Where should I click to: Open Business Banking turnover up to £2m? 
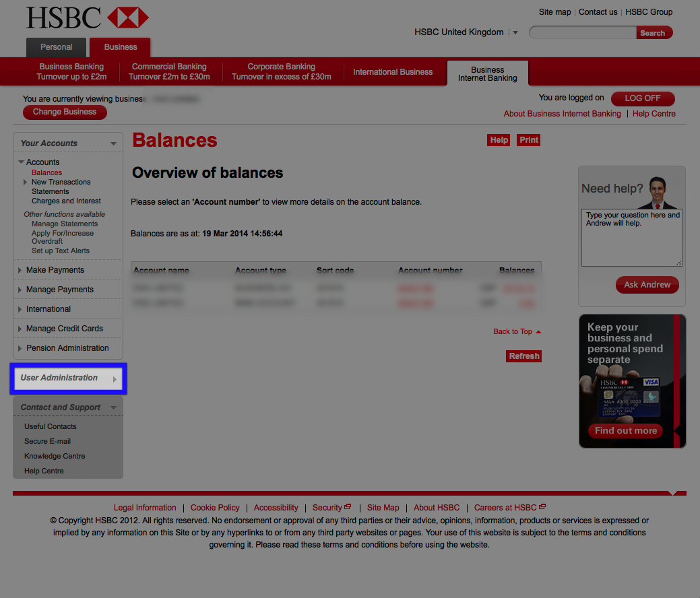71,71
